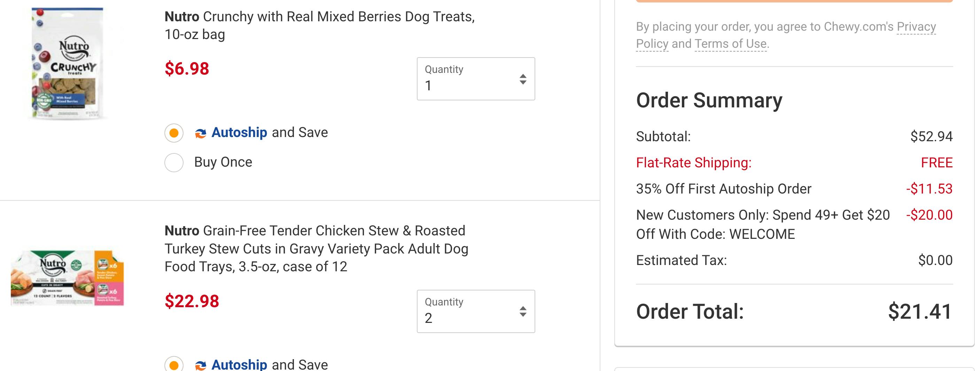
Task: Click the $21.41 Order Total amount
Action: pos(920,312)
